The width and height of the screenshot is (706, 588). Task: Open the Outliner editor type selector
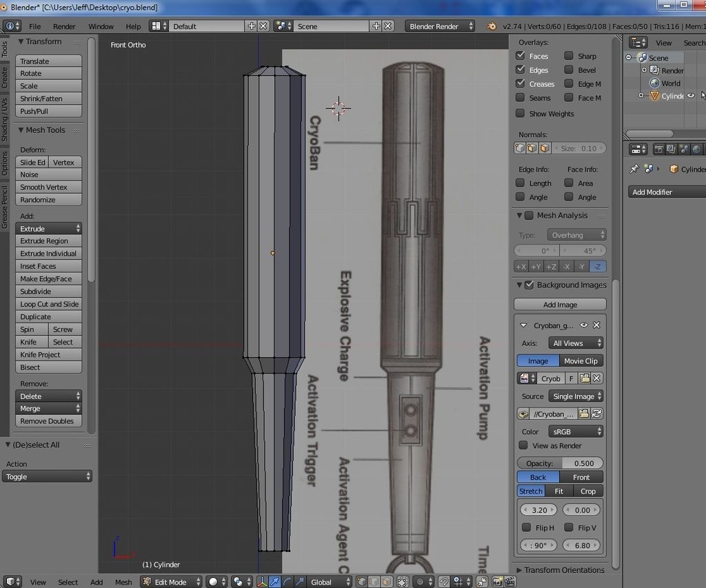click(638, 42)
